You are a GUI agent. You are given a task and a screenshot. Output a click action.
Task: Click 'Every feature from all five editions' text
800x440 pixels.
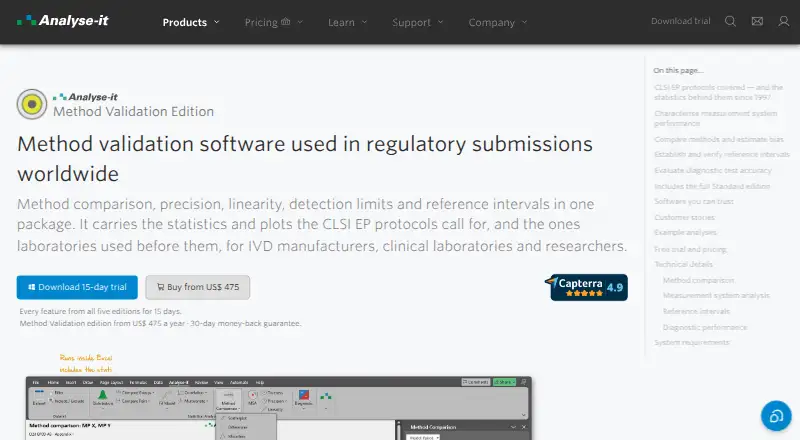coord(101,311)
